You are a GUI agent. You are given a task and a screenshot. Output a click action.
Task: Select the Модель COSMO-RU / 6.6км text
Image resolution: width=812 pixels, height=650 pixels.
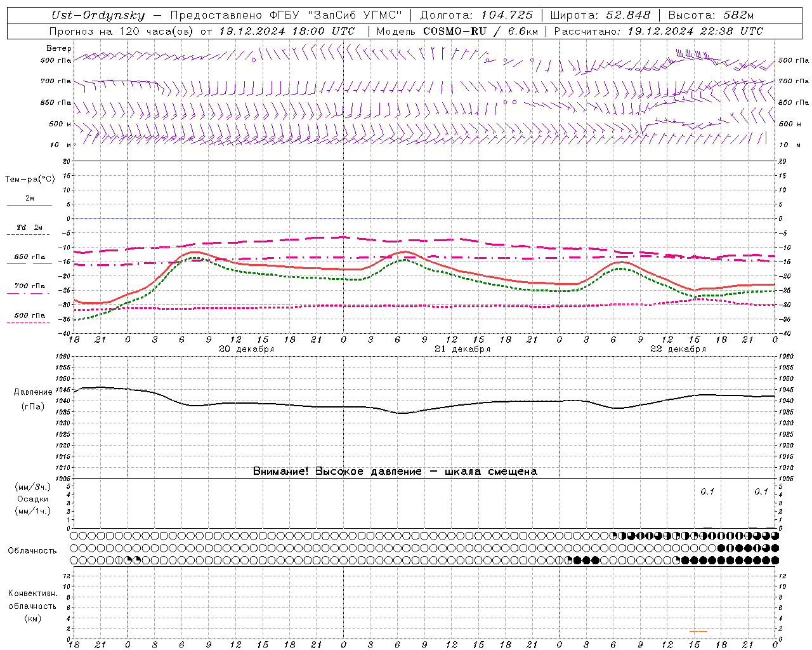pyautogui.click(x=457, y=31)
